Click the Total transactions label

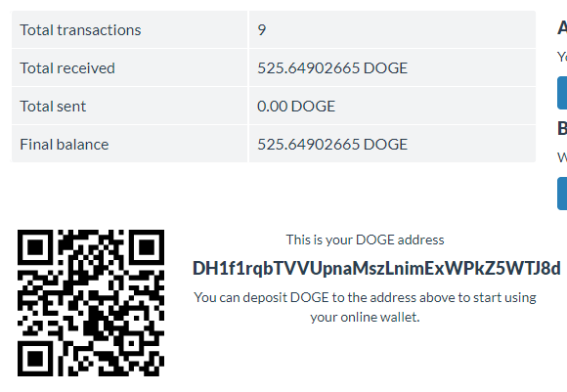[x=80, y=30]
